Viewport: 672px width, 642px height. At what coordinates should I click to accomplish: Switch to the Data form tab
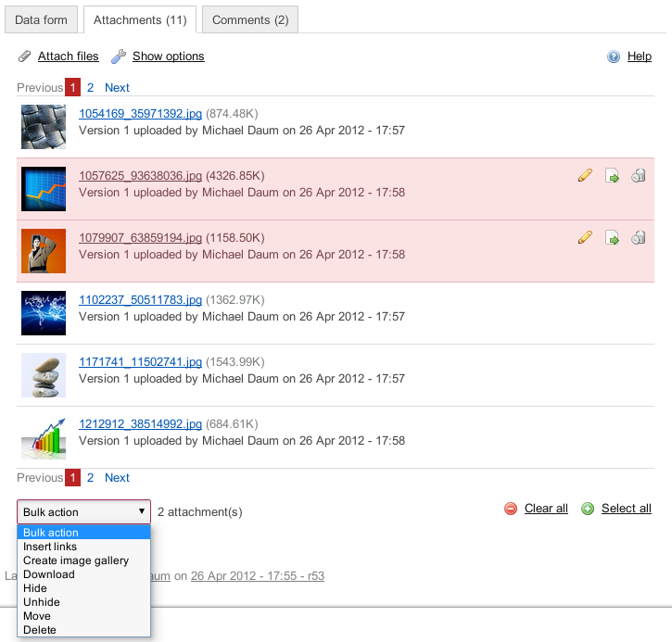coord(41,19)
